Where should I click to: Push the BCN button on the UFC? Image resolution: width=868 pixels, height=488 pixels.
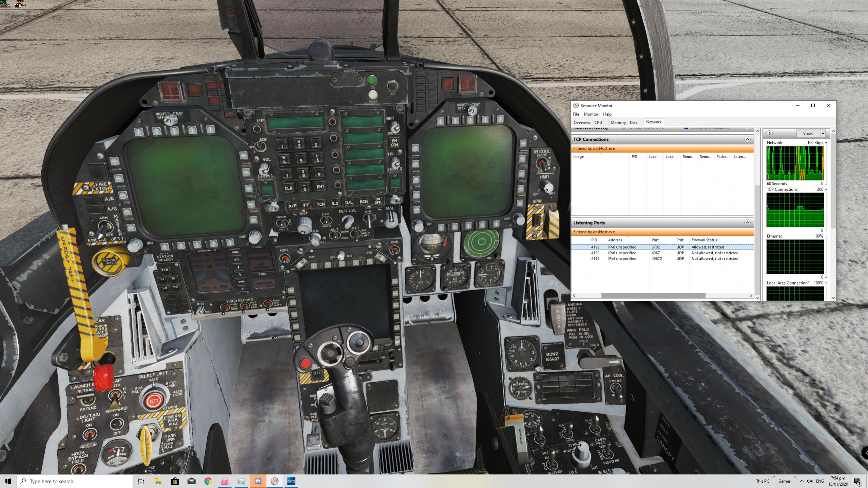pyautogui.click(x=363, y=201)
